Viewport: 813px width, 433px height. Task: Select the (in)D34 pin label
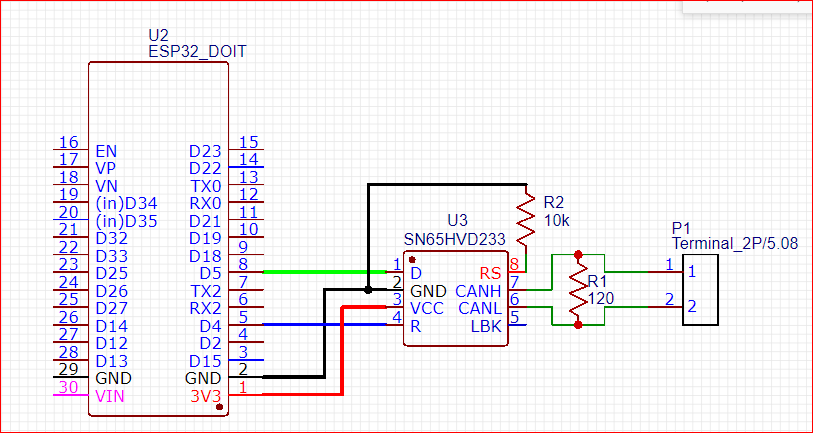127,204
